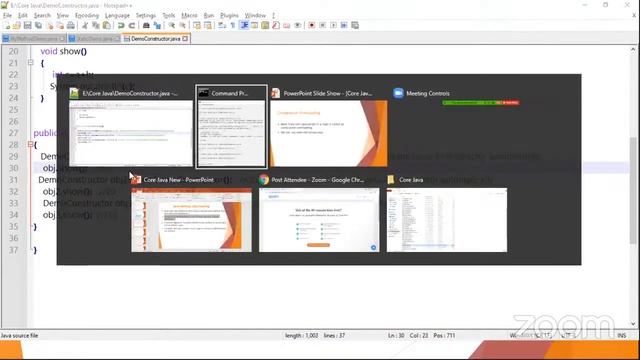Toggle the Monitoring eye icon
The width and height of the screenshot is (640, 360).
pos(298,25)
